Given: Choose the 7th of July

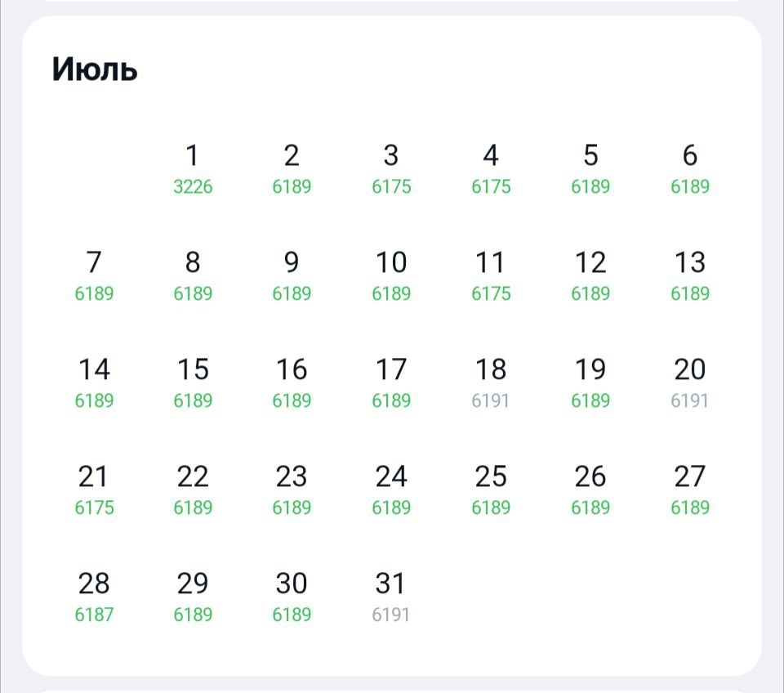Looking at the screenshot, I should point(94,275).
